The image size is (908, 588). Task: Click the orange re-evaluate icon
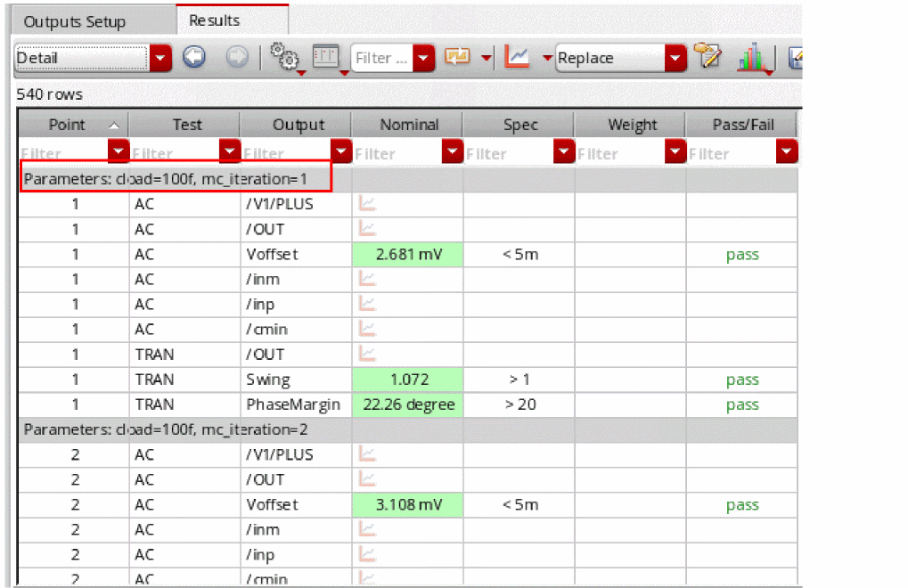[457, 58]
